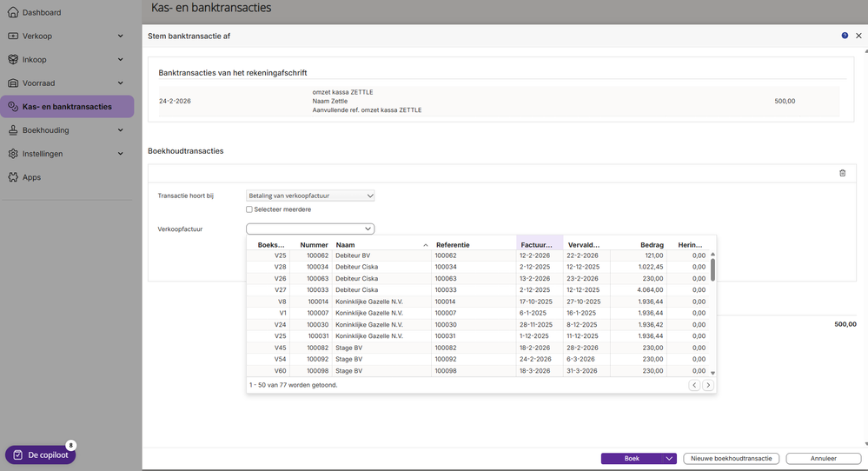The image size is (868, 471).
Task: Click the Boekhouding stamp icon
Action: [13, 130]
